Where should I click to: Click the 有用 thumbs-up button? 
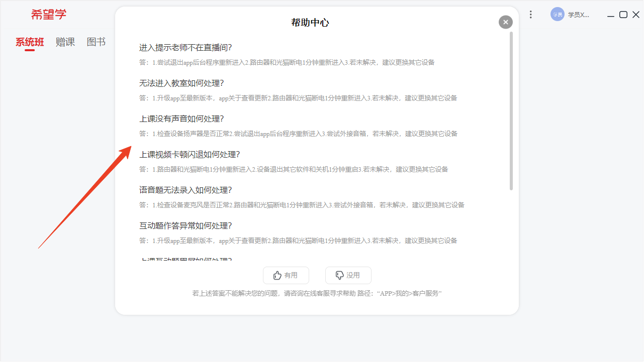286,275
